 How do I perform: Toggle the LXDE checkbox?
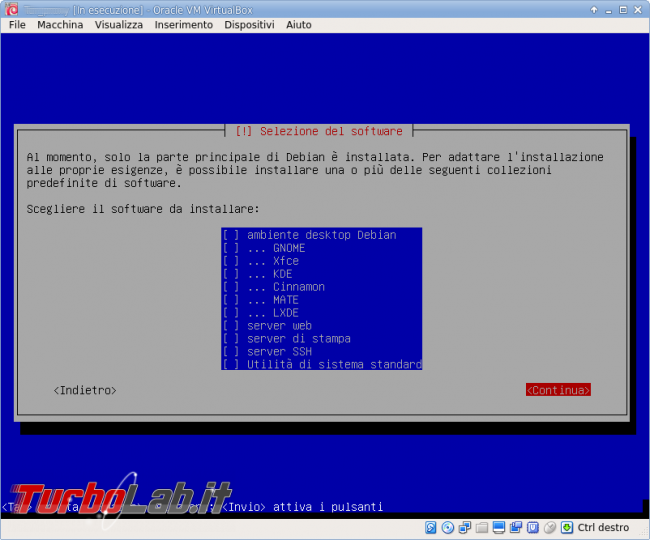231,312
